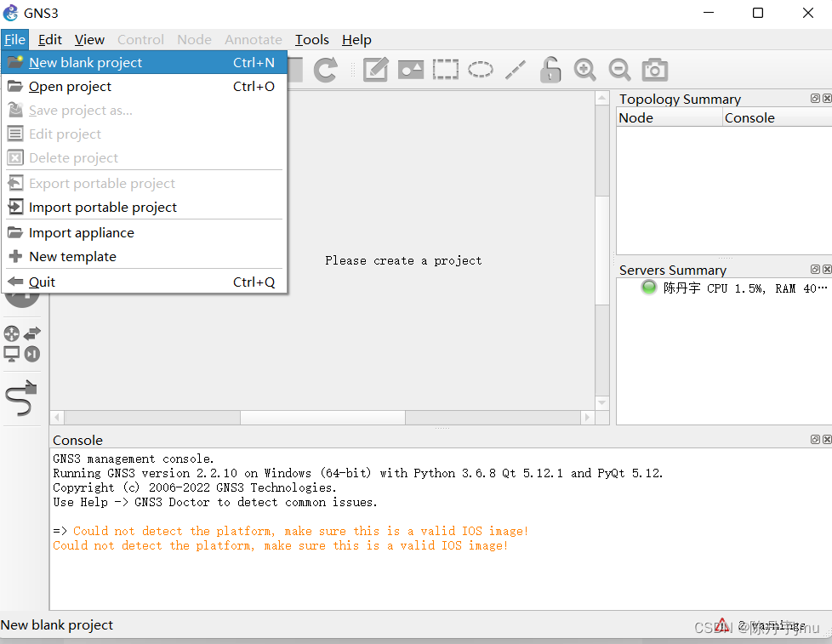Image resolution: width=832 pixels, height=644 pixels.
Task: Click the reload all nodes icon
Action: tap(325, 70)
